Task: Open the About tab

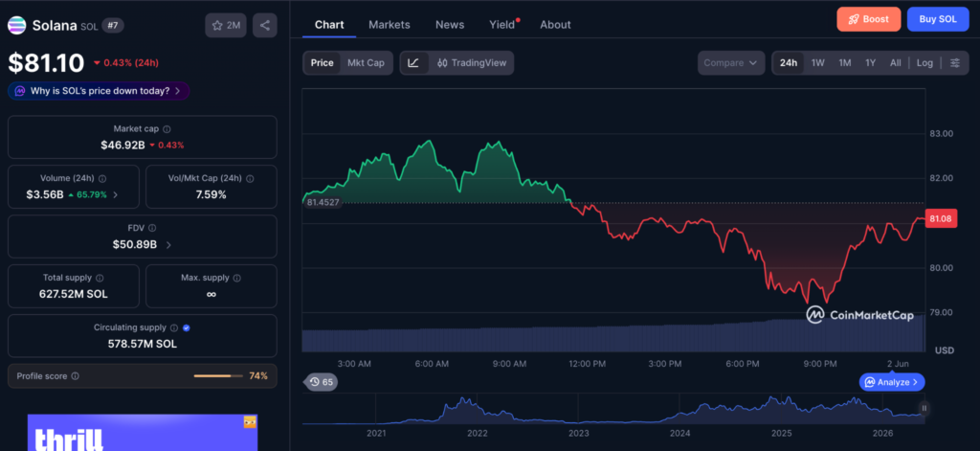Action: (x=556, y=25)
